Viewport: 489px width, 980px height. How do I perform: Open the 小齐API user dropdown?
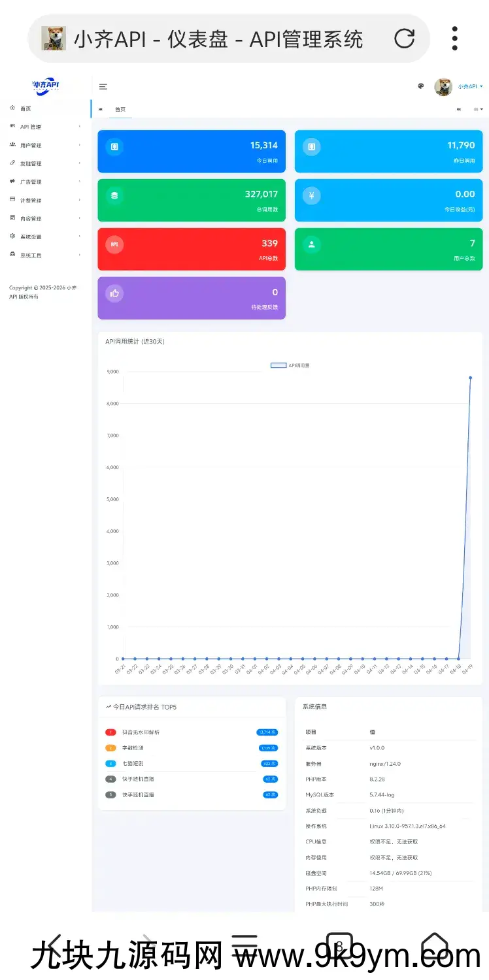469,86
